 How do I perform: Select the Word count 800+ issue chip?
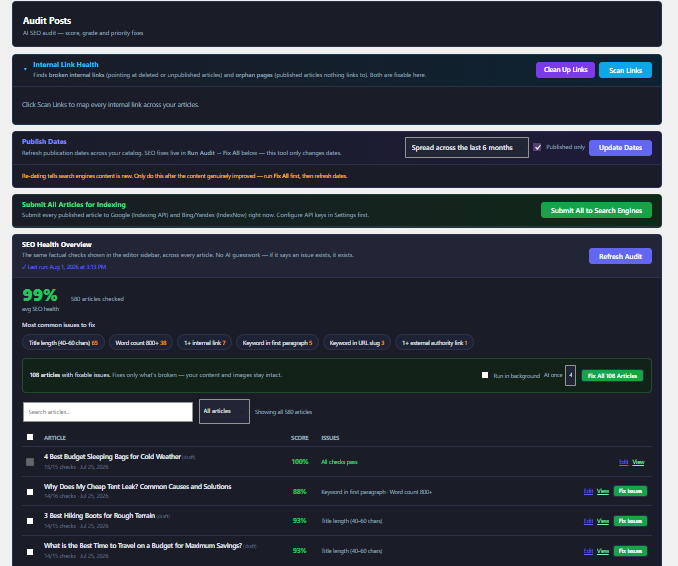coord(141,343)
